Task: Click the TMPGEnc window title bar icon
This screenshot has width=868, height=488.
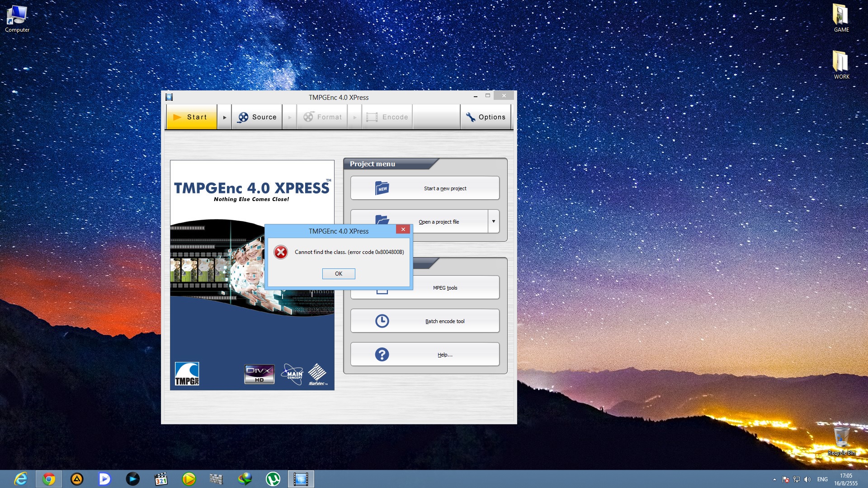Action: pos(169,97)
